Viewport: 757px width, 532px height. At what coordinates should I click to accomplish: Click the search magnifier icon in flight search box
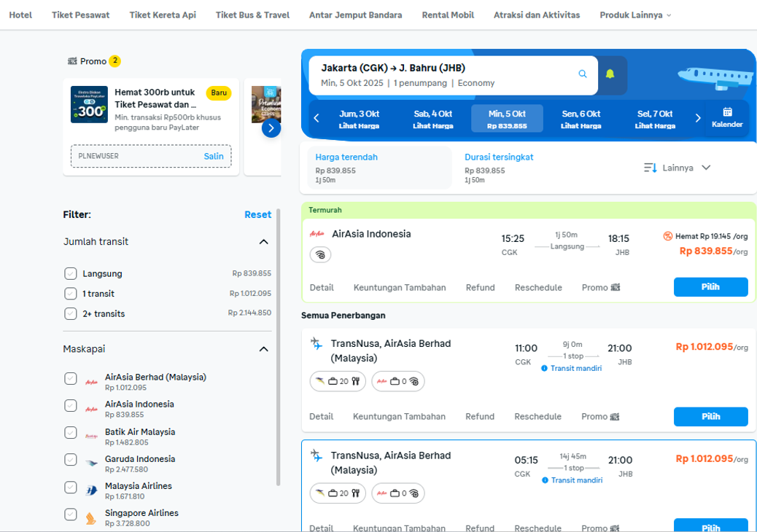[582, 74]
